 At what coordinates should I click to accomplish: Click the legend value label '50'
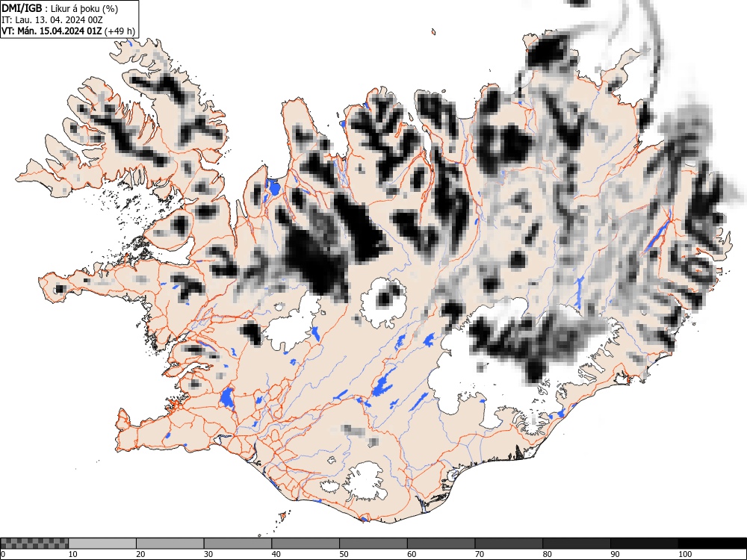click(x=344, y=554)
